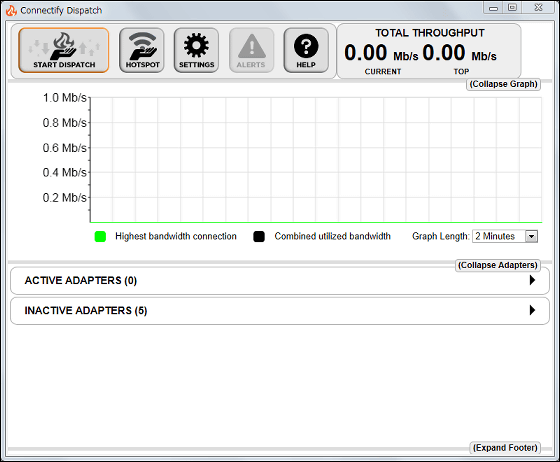Click green Highest bandwidth connection swatch
The width and height of the screenshot is (560, 462).
(100, 236)
